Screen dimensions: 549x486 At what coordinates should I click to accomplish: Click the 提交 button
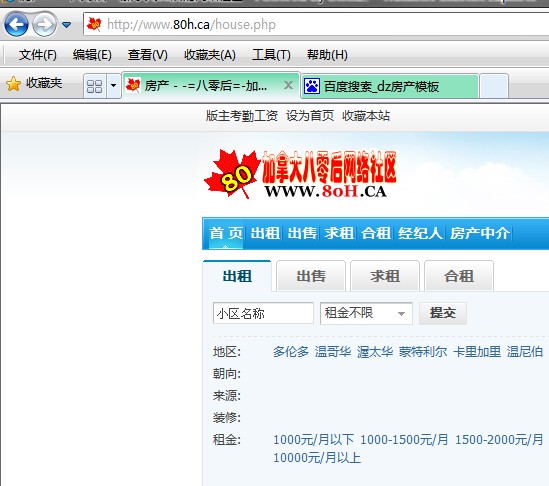click(443, 313)
